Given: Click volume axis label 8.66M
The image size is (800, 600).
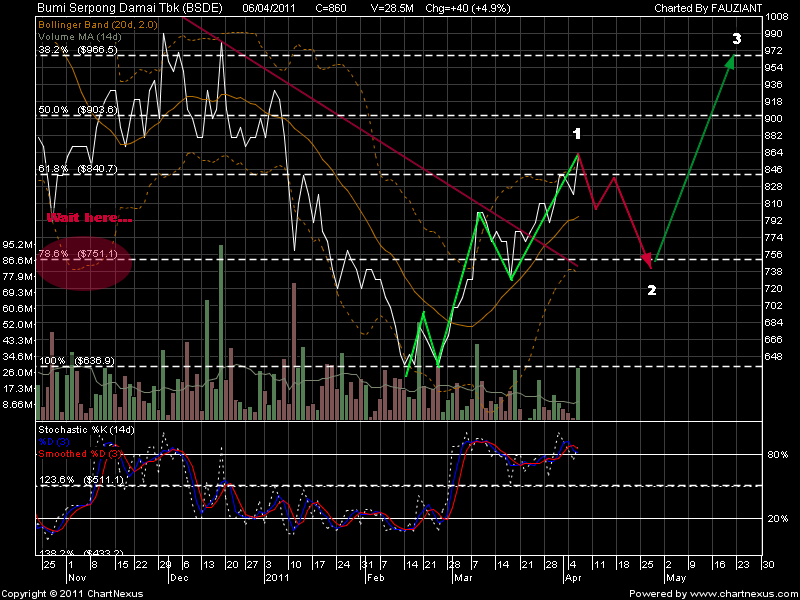Looking at the screenshot, I should tap(18, 405).
